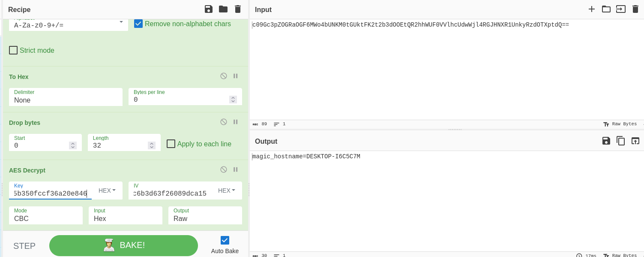
Task: Save the output to a file
Action: point(606,141)
